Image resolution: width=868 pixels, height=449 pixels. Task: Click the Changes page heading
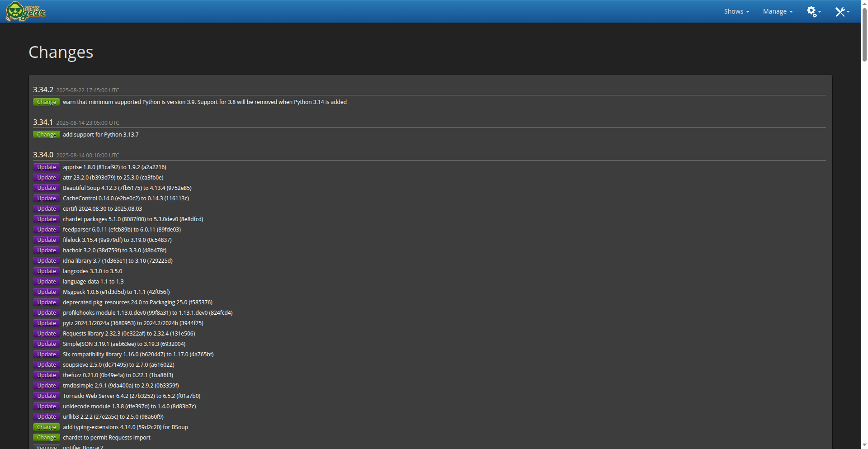click(61, 52)
